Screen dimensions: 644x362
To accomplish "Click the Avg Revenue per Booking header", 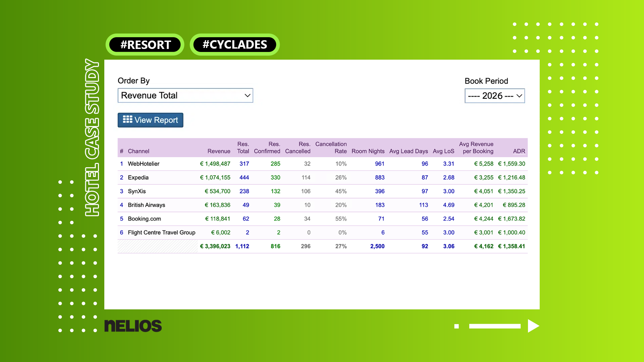I will click(x=476, y=147).
